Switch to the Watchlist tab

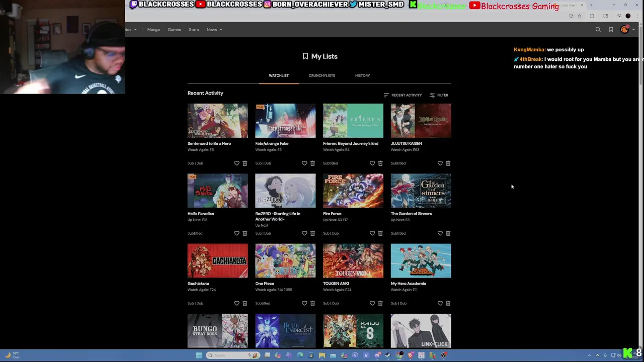click(279, 75)
